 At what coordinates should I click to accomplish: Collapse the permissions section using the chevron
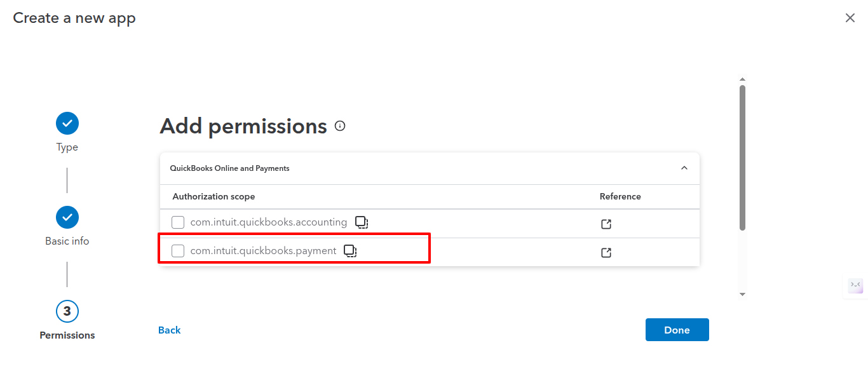click(x=684, y=168)
